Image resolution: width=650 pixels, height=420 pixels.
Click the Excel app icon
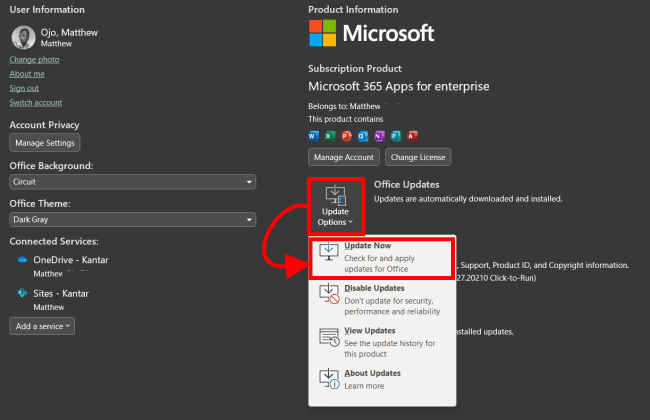(x=330, y=136)
